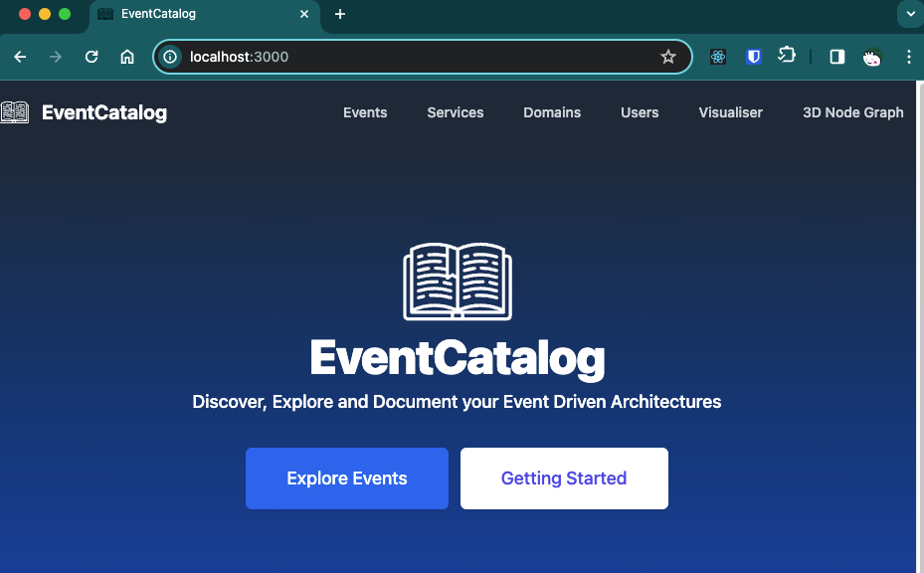
Task: Open a new browser tab
Action: 339,14
